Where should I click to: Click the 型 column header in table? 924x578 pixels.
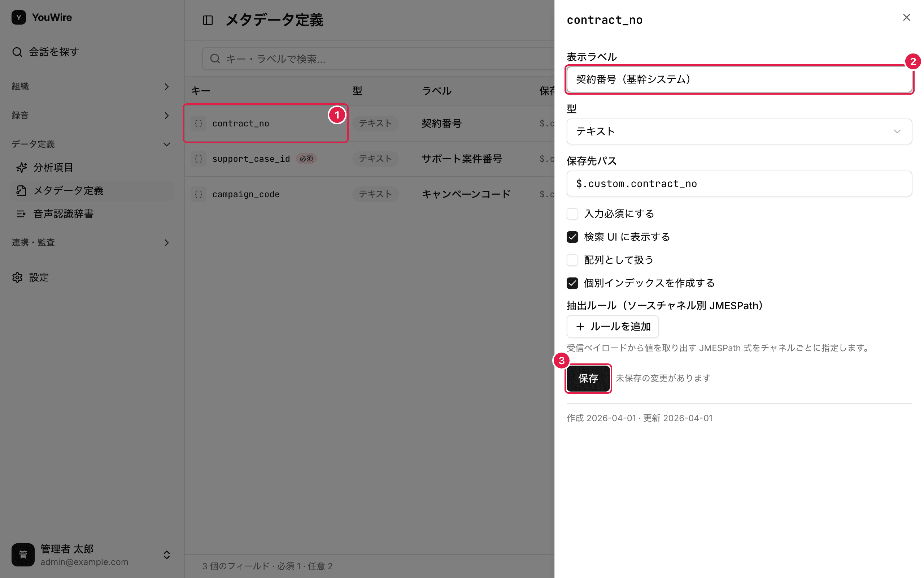[357, 91]
